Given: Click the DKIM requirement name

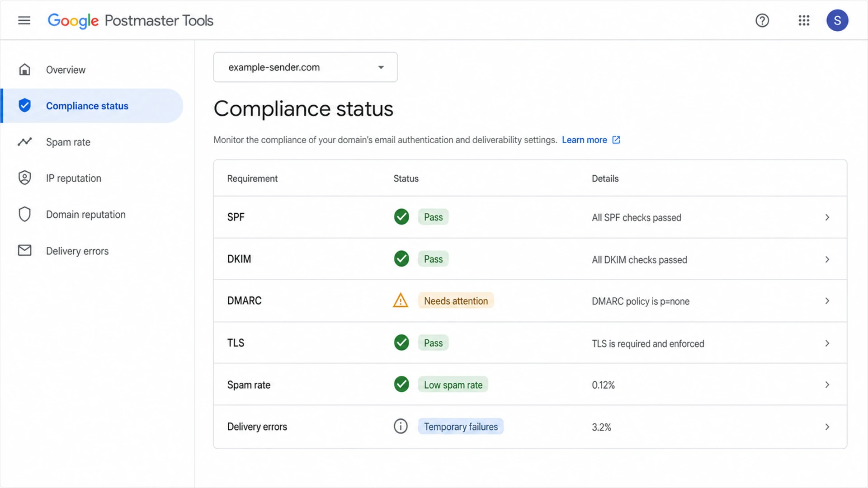Looking at the screenshot, I should click(x=239, y=259).
